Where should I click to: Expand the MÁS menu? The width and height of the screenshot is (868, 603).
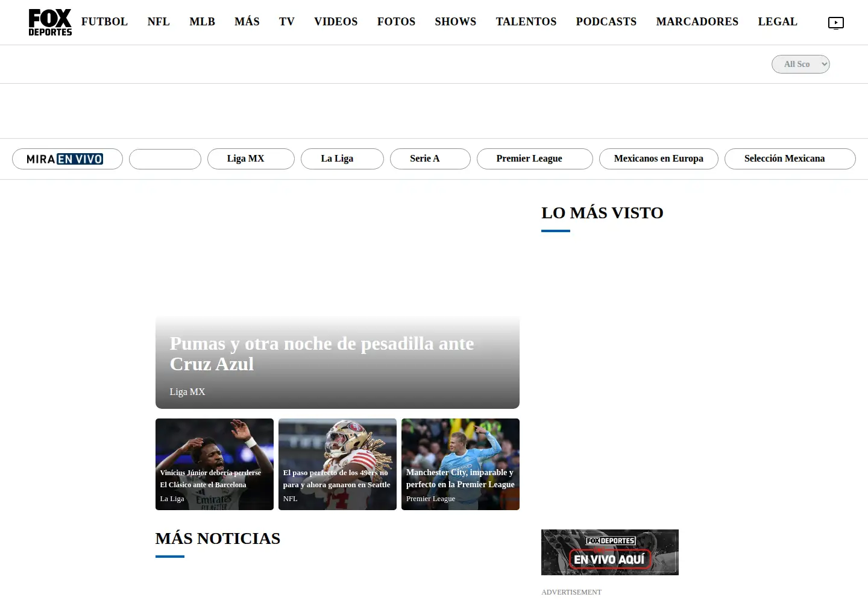point(247,22)
